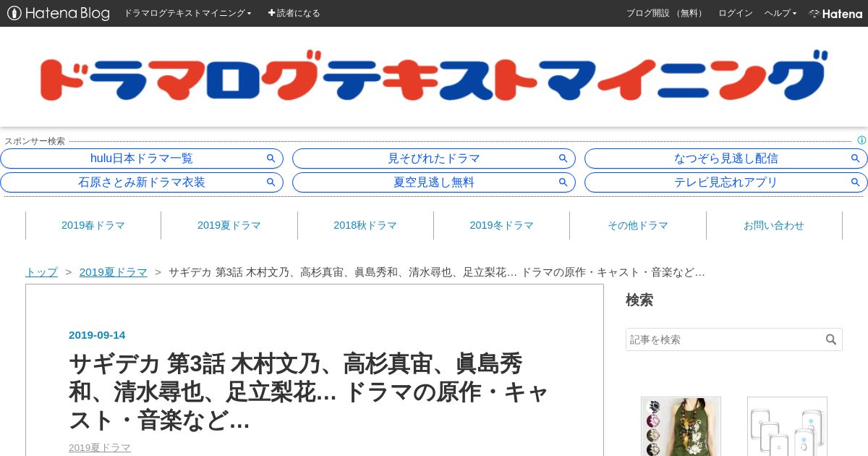Click the ログイン link
This screenshot has height=456, width=868.
[x=735, y=13]
